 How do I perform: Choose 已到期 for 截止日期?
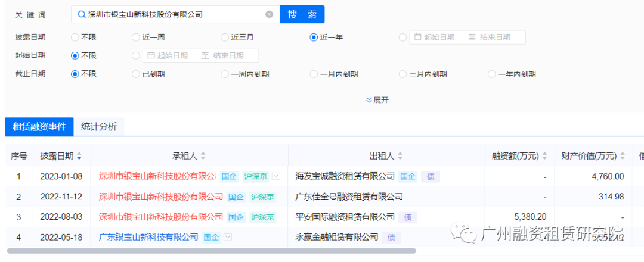(136, 74)
